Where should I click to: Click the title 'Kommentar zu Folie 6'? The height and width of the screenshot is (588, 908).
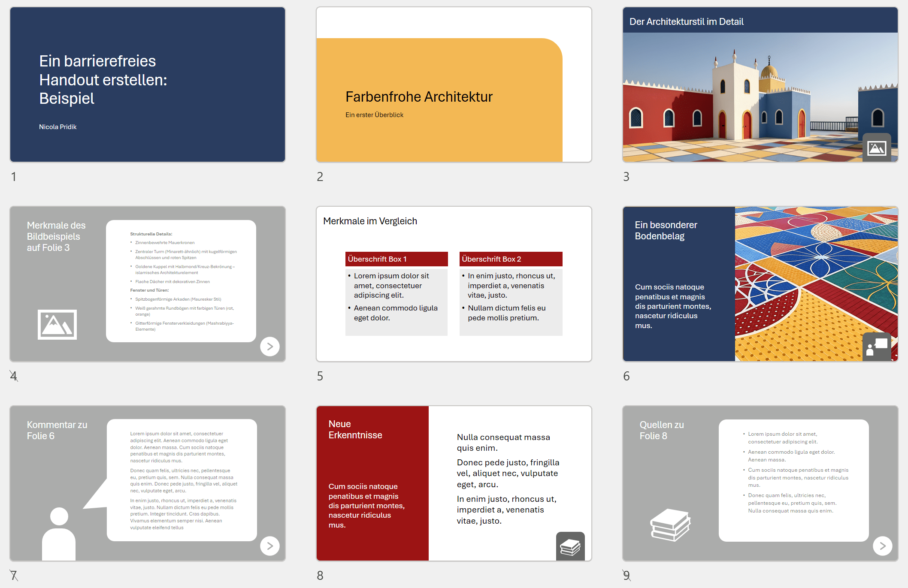click(57, 430)
